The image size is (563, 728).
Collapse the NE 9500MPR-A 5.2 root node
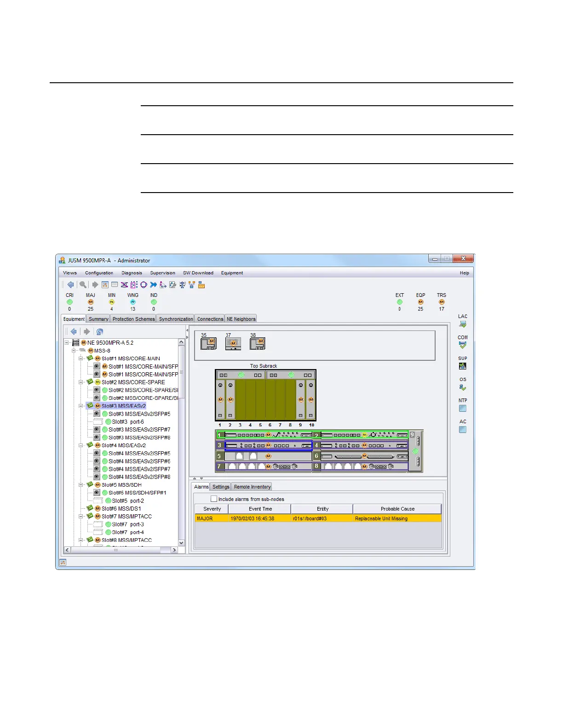click(67, 342)
